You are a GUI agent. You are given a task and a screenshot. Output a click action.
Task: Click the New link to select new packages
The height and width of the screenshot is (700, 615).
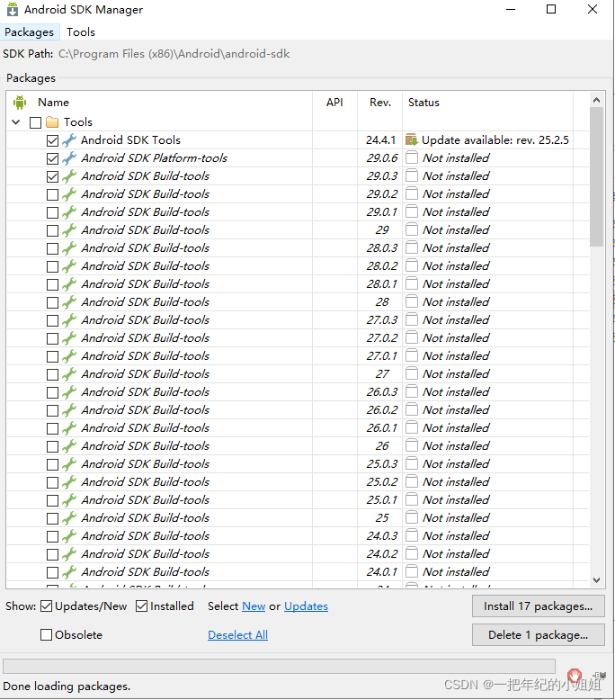coord(254,606)
